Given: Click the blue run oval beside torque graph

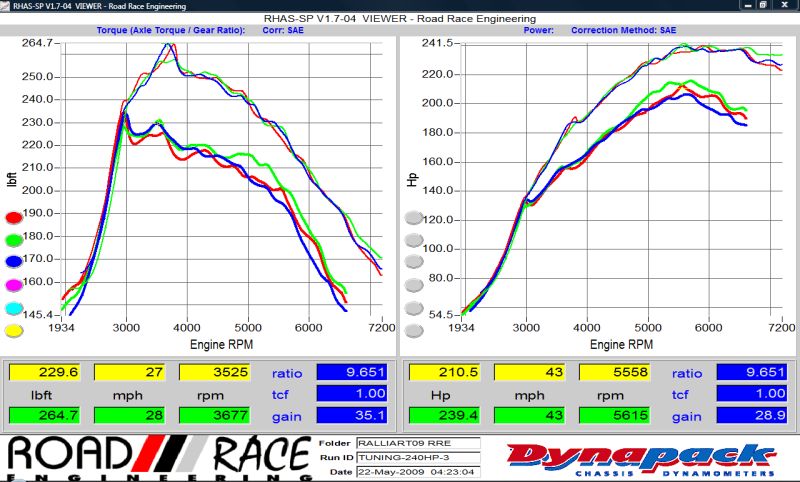Looking at the screenshot, I should tap(15, 262).
